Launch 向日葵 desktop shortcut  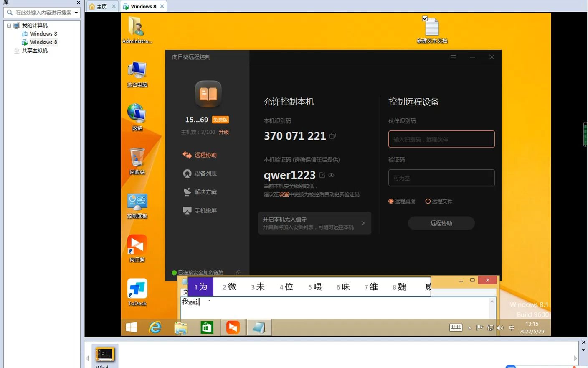pyautogui.click(x=137, y=249)
